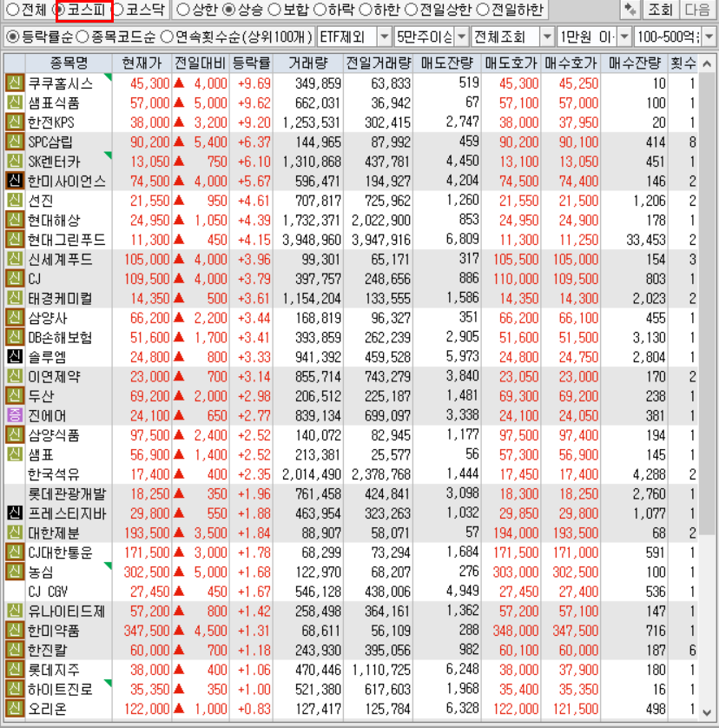
Task: Click the 신 badge icon beside 대한제분
Action: pyautogui.click(x=15, y=533)
